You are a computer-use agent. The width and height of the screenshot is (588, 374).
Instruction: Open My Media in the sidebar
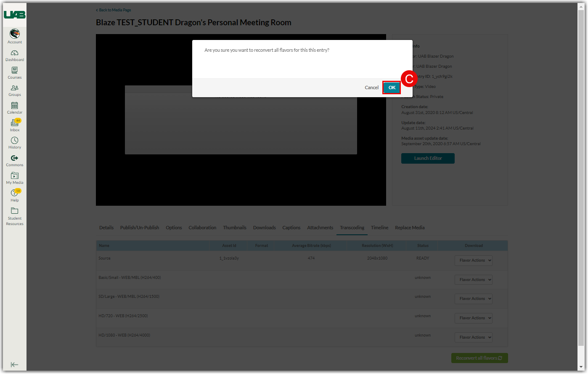click(x=15, y=176)
